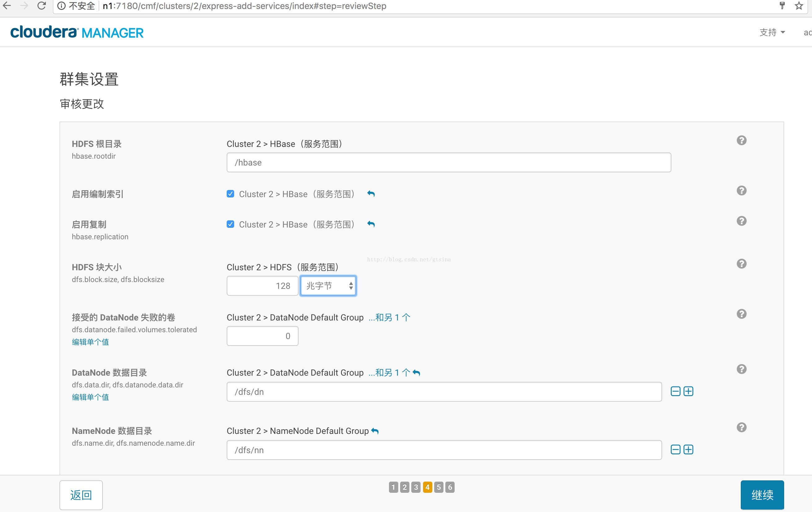Jump to wizard step 5
This screenshot has height=512, width=812.
[439, 487]
